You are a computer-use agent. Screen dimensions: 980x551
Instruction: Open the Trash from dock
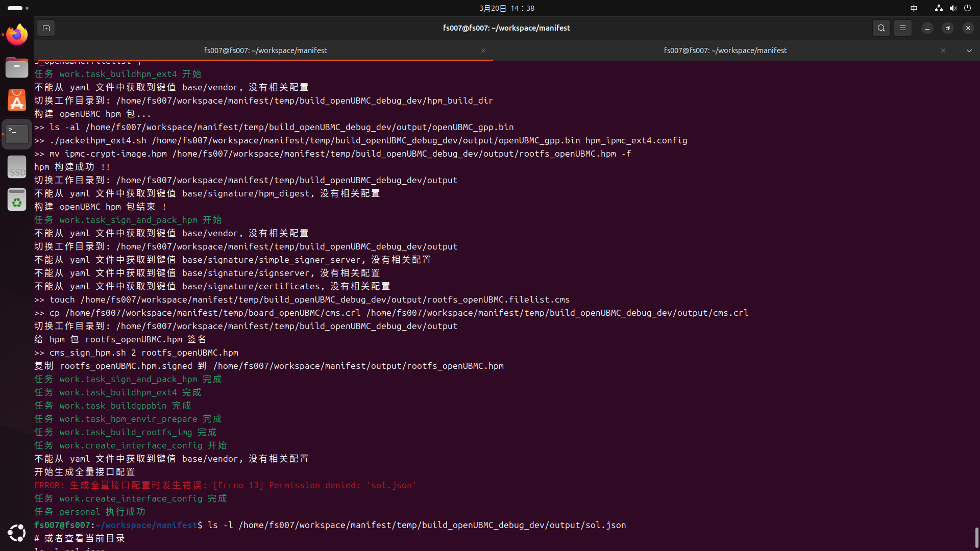[17, 199]
